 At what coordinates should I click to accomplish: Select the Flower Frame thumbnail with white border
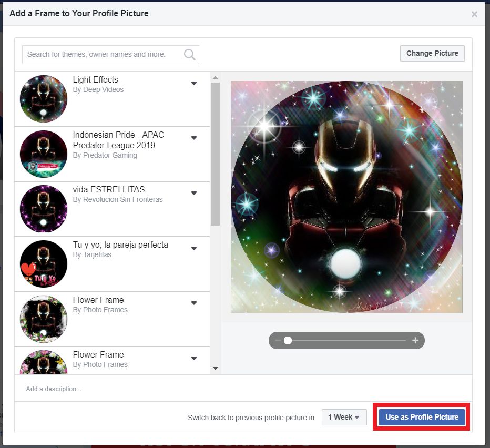point(44,319)
